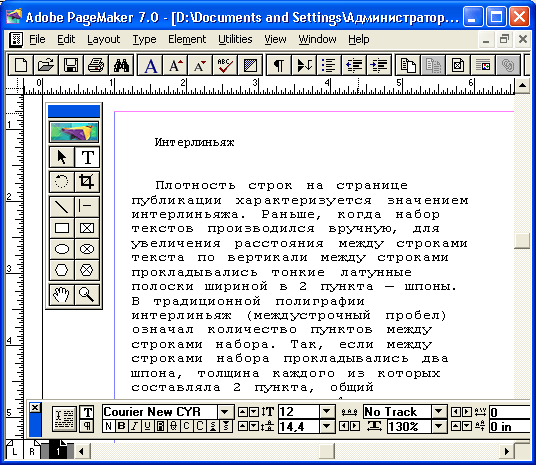Image resolution: width=536 pixels, height=465 pixels.
Task: Open the Window menu
Action: (317, 39)
